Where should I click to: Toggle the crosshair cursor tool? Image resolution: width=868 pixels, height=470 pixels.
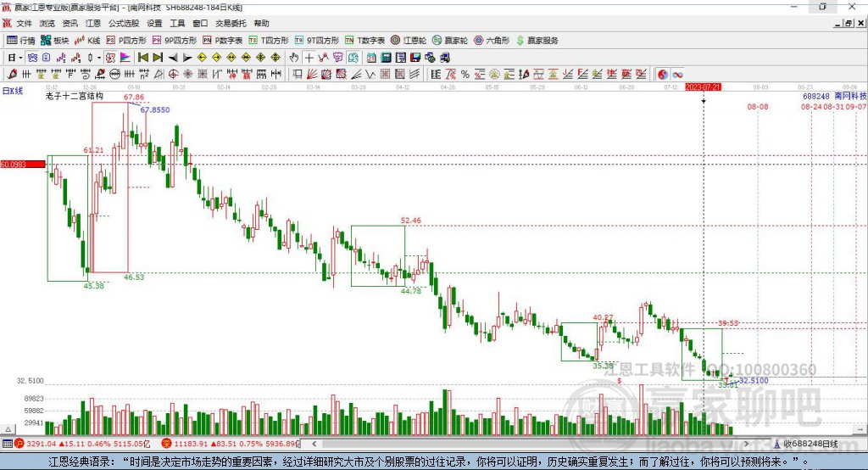click(x=309, y=58)
